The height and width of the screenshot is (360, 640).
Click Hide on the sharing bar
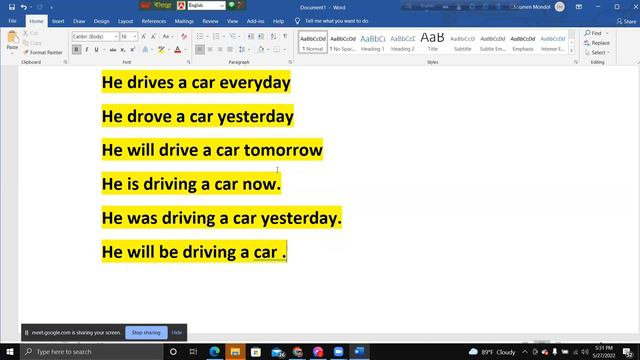click(x=176, y=332)
